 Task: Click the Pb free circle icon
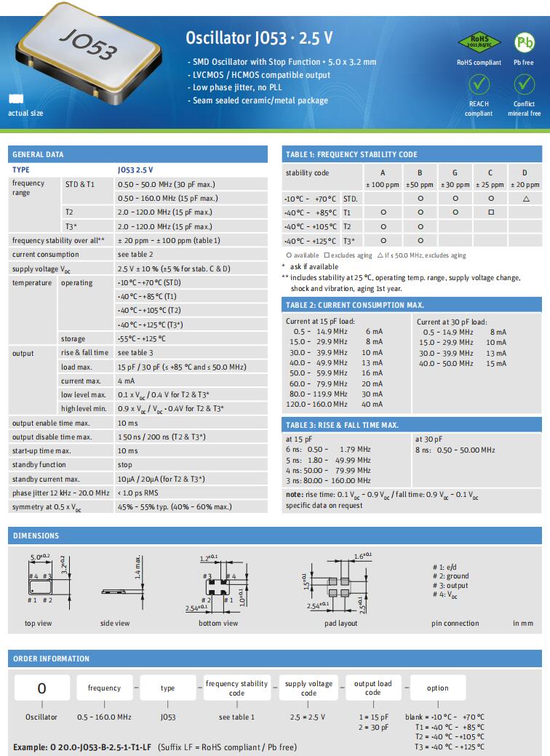pyautogui.click(x=524, y=41)
